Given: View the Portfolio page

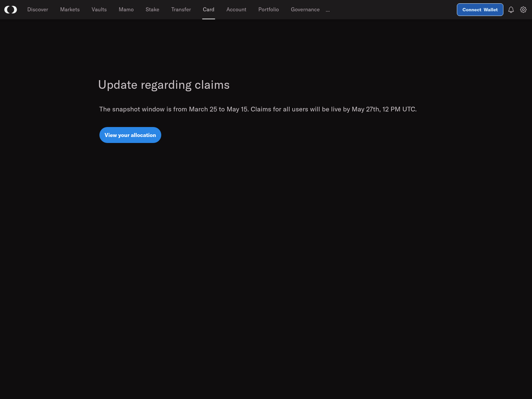Looking at the screenshot, I should 268,10.
